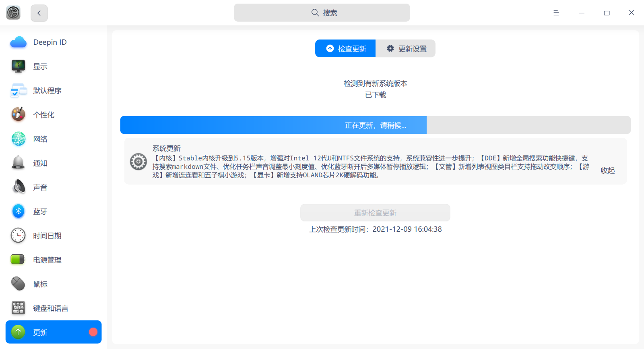Screen dimensions: 644x349
Task: Click the 已下载 status label
Action: point(376,95)
